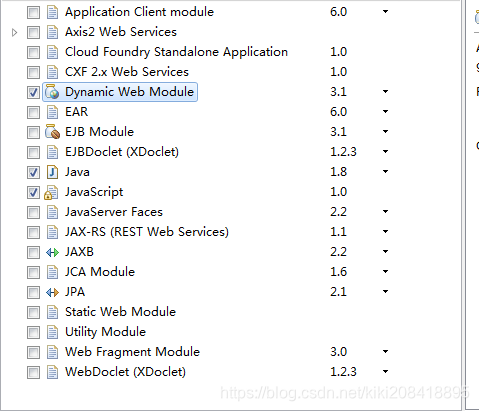Image resolution: width=479 pixels, height=411 pixels.
Task: Click the JAX-RS (REST Web Services) icon
Action: 52,232
